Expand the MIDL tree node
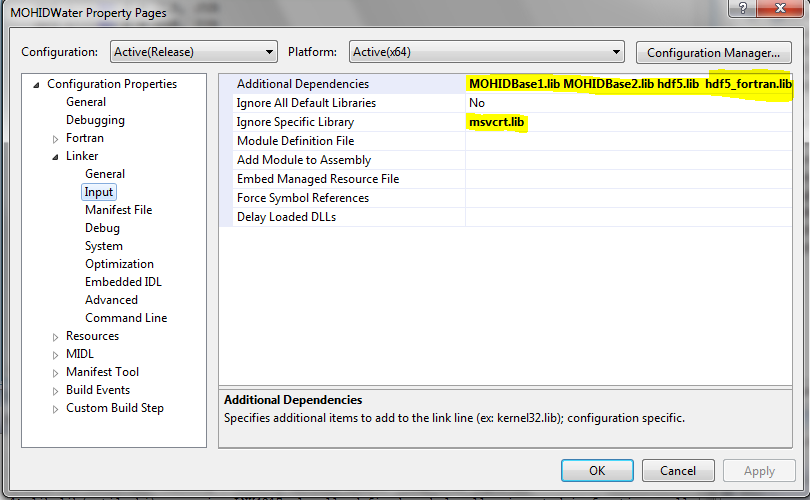This screenshot has height=500, width=810. (x=56, y=355)
